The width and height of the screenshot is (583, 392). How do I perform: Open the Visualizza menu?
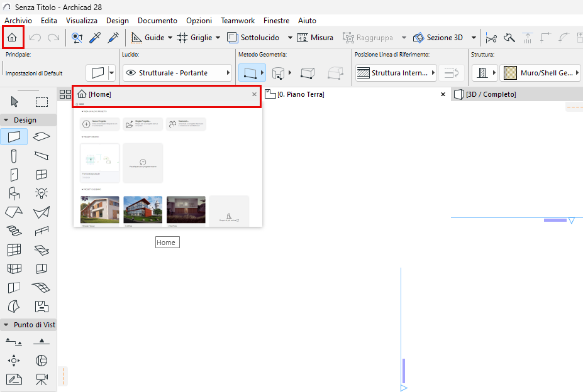[x=81, y=21]
